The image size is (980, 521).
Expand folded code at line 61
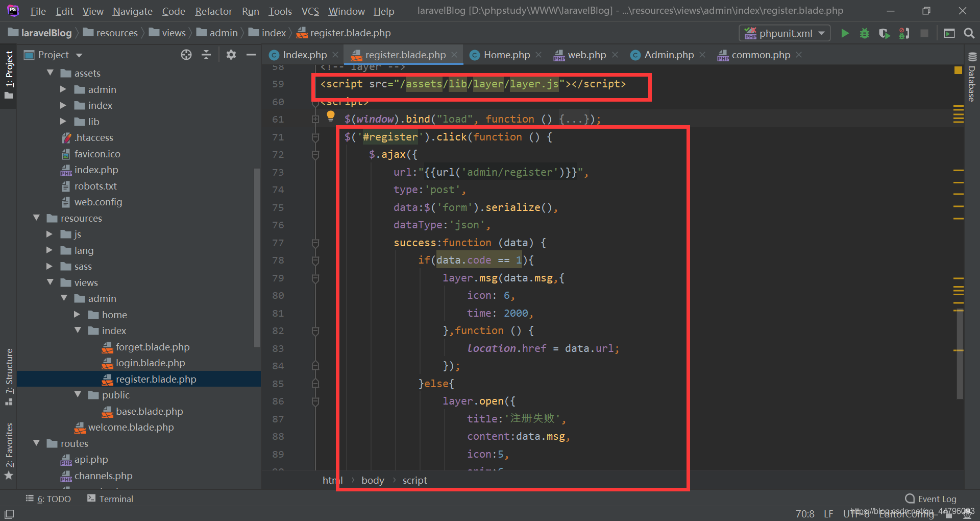click(315, 119)
